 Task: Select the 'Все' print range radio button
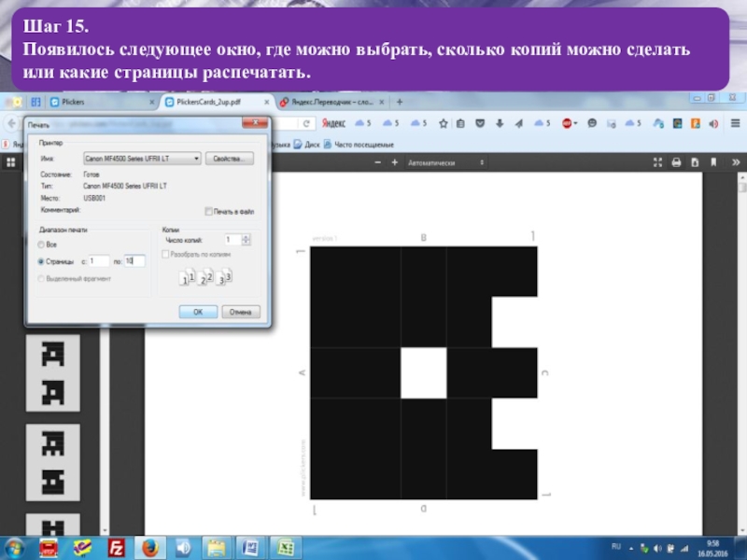pyautogui.click(x=41, y=245)
